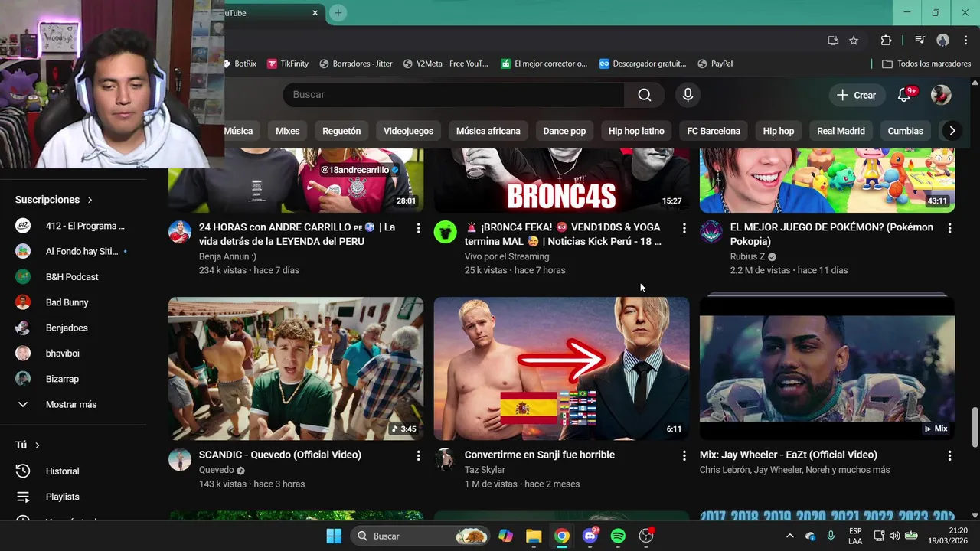Viewport: 980px width, 551px height.
Task: Open Rubius Z channel avatar
Action: (711, 232)
